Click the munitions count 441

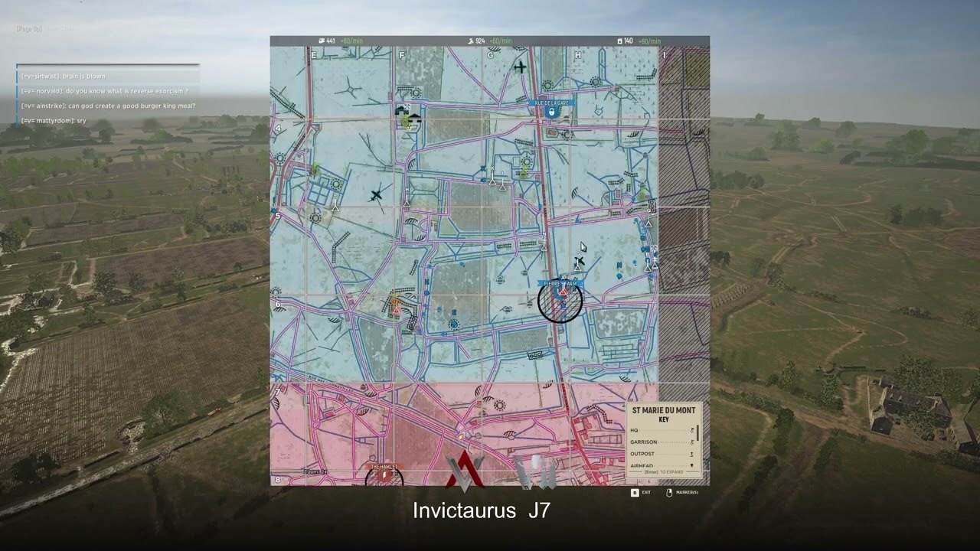(x=331, y=41)
